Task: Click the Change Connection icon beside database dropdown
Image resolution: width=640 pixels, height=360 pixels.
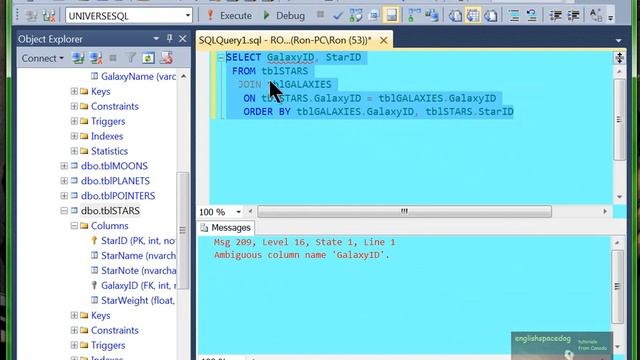Action: point(49,16)
